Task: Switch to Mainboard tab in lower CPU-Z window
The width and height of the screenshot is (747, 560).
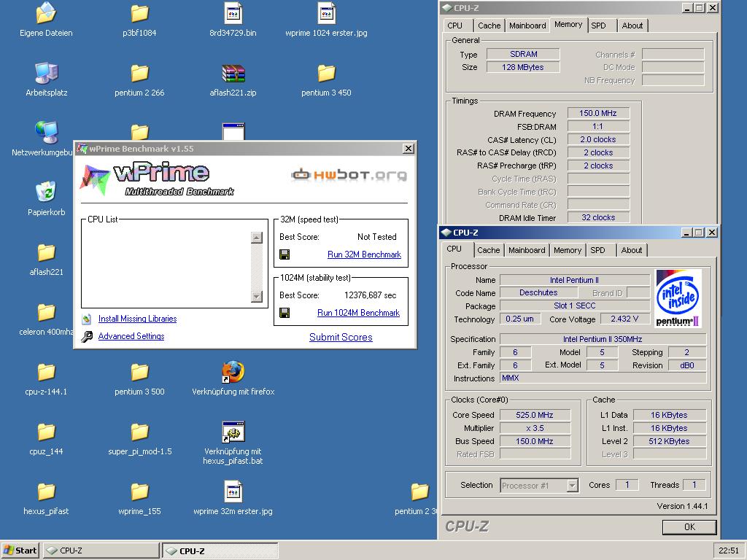Action: click(x=527, y=250)
